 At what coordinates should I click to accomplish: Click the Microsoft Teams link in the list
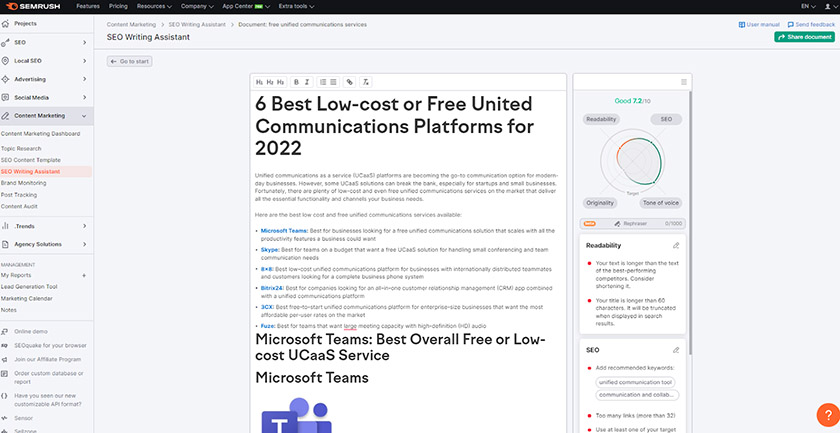point(284,231)
